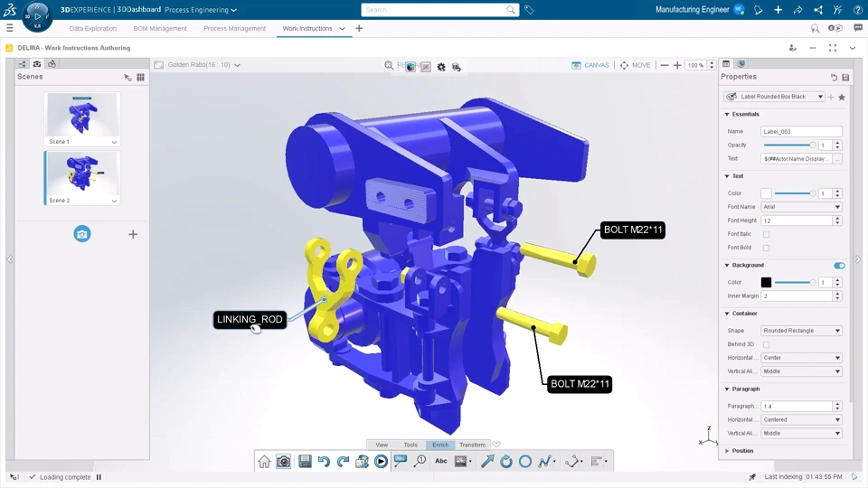This screenshot has height=488, width=868.
Task: Expand the Position section
Action: pyautogui.click(x=727, y=451)
